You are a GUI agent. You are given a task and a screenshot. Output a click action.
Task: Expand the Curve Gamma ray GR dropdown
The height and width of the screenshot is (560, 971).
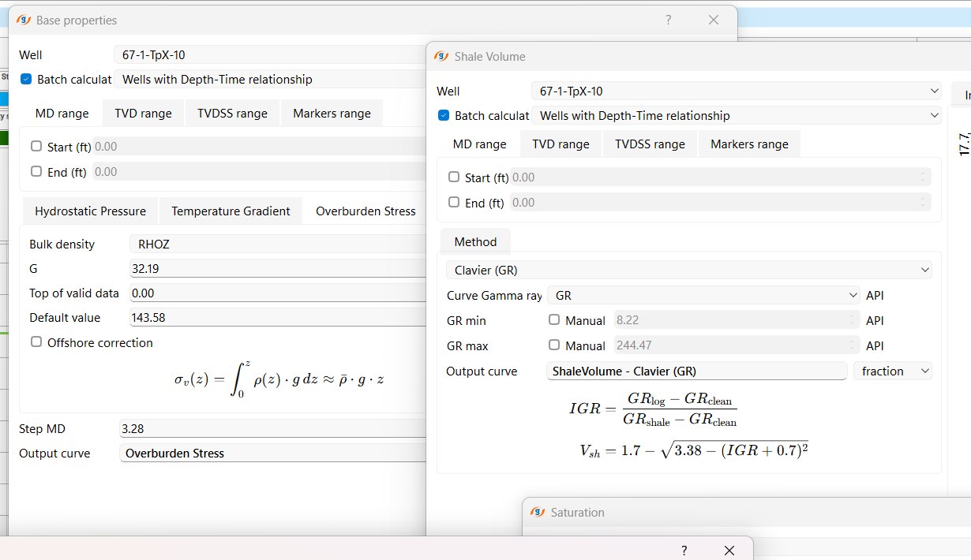click(703, 296)
